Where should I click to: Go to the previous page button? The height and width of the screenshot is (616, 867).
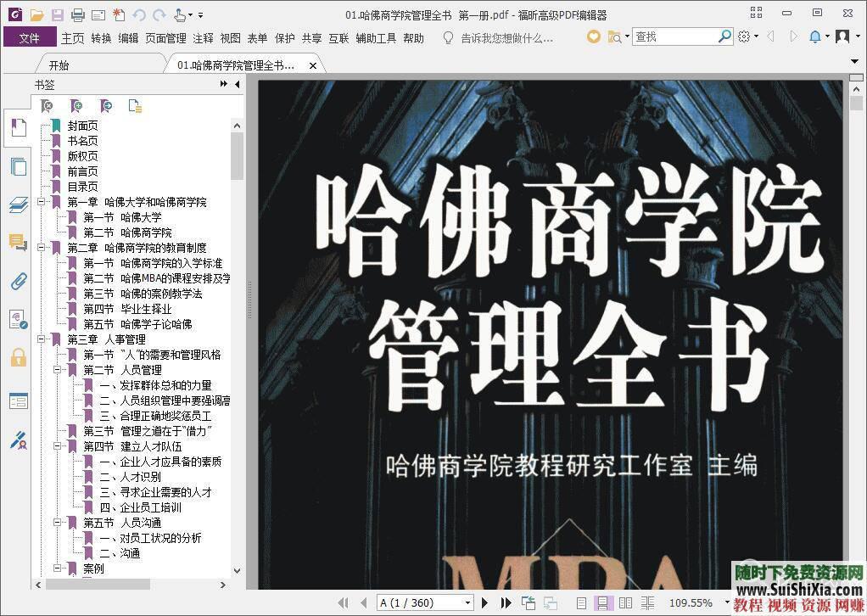(x=364, y=602)
